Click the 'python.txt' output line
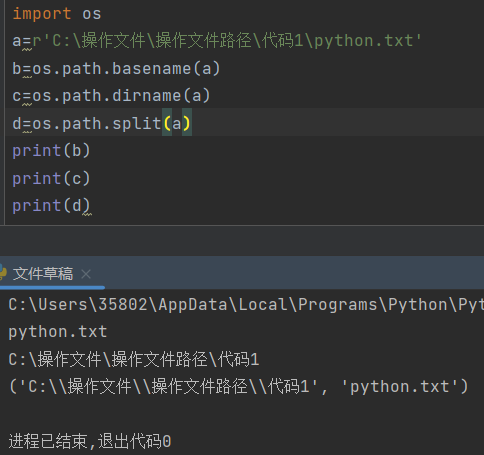 [x=58, y=332]
